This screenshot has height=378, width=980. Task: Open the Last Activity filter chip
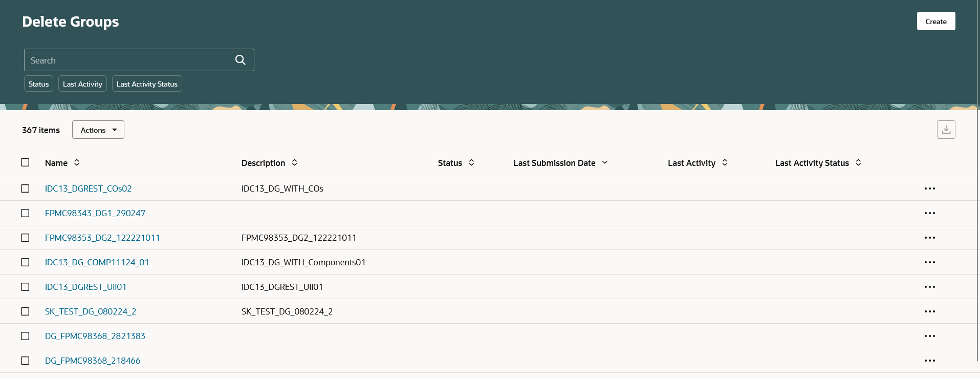[x=82, y=83]
